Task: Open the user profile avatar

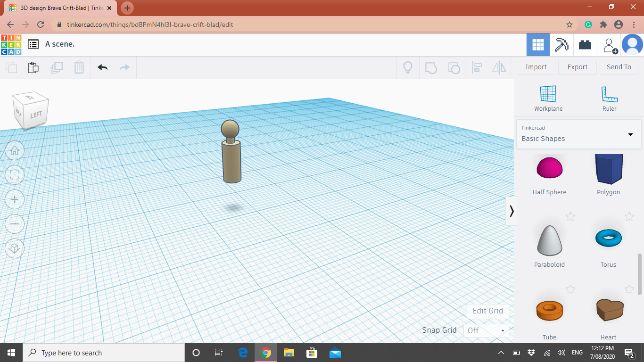Action: [632, 45]
